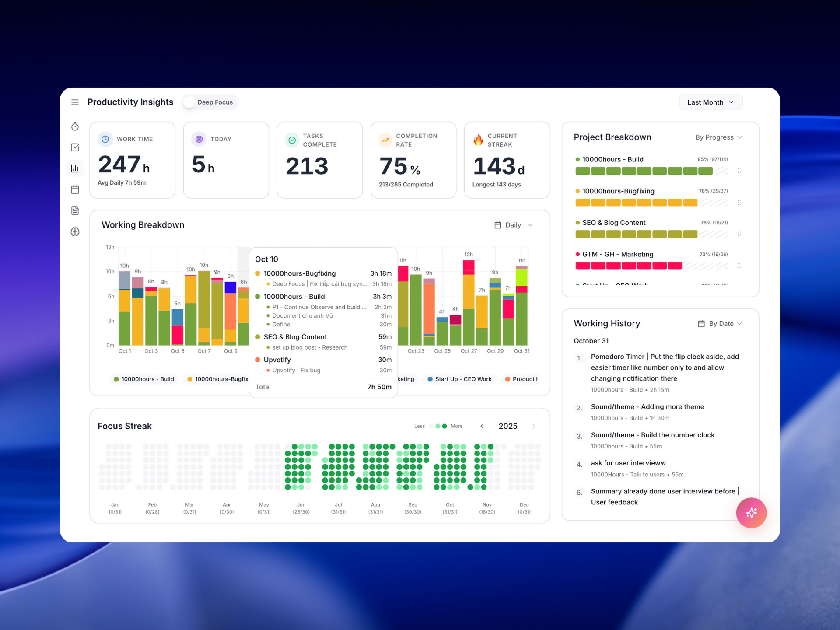Viewport: 840px width, 630px height.
Task: Open the document notes sidebar icon
Action: (x=75, y=210)
